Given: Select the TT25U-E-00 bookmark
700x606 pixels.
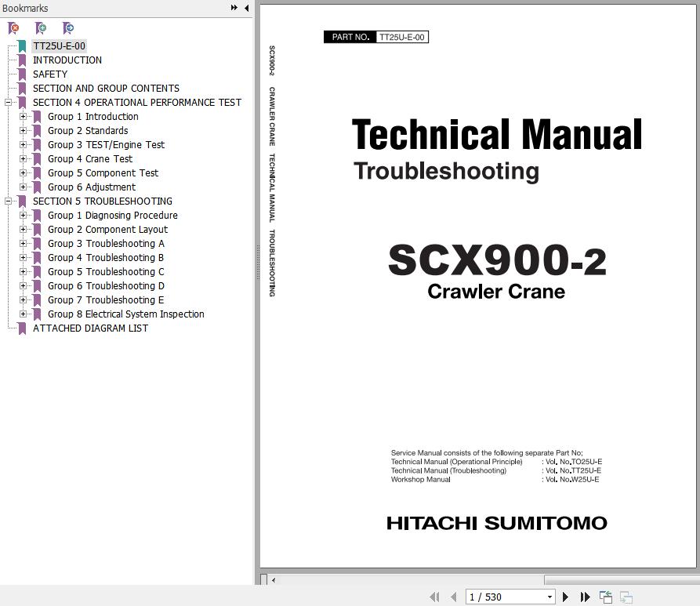Looking at the screenshot, I should [59, 46].
